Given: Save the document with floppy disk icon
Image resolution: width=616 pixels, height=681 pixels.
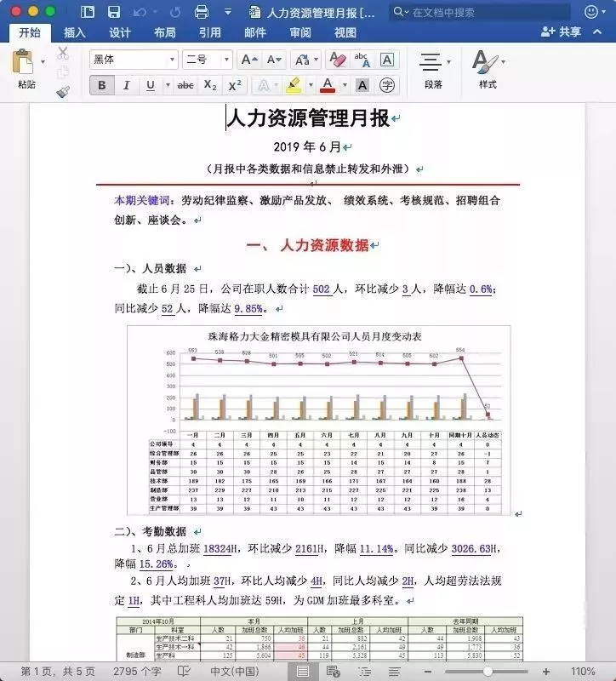Looking at the screenshot, I should tap(114, 12).
